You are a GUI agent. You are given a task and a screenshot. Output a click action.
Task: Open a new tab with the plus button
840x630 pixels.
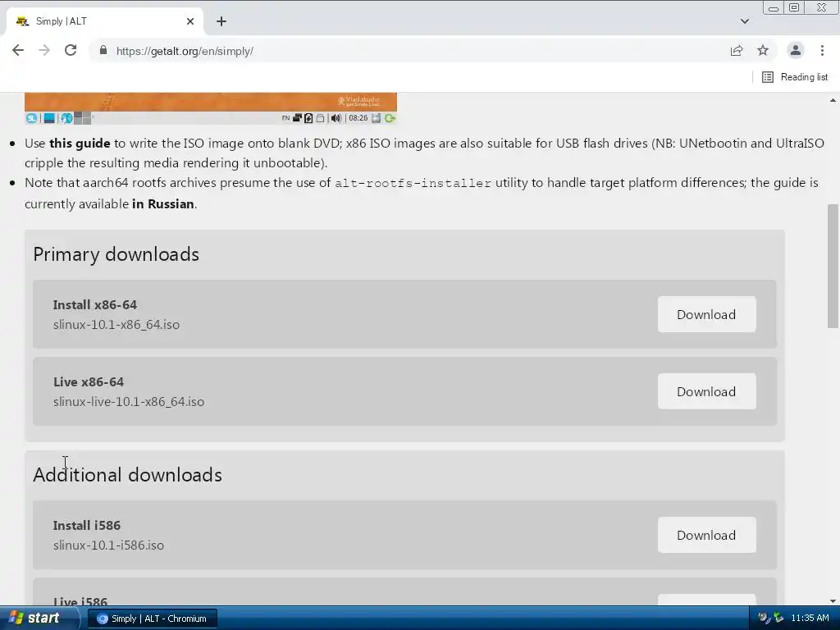(x=221, y=21)
